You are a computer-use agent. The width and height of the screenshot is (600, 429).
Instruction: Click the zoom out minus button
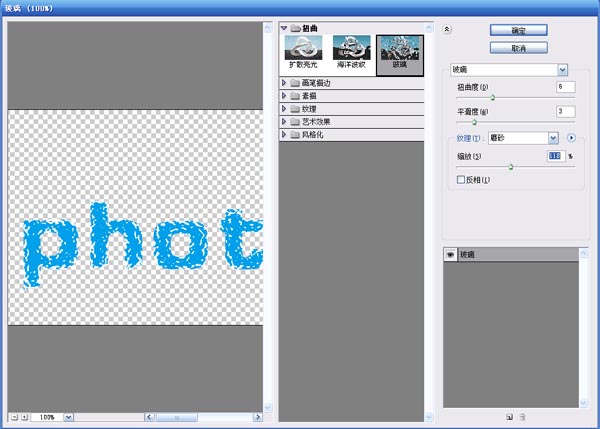tap(14, 416)
